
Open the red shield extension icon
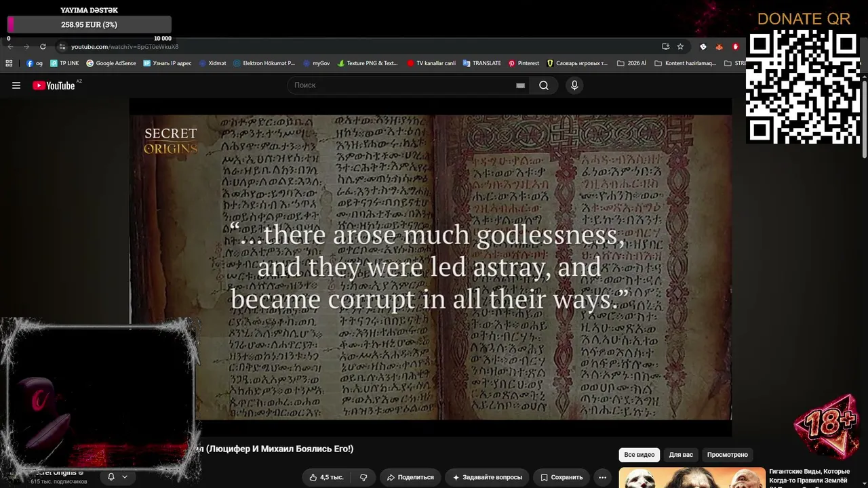point(736,47)
